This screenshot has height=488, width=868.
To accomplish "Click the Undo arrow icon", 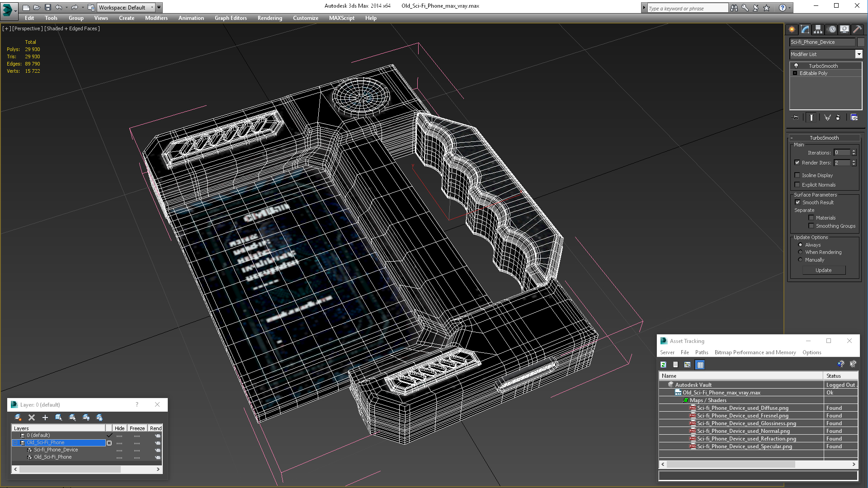I will click(x=58, y=7).
